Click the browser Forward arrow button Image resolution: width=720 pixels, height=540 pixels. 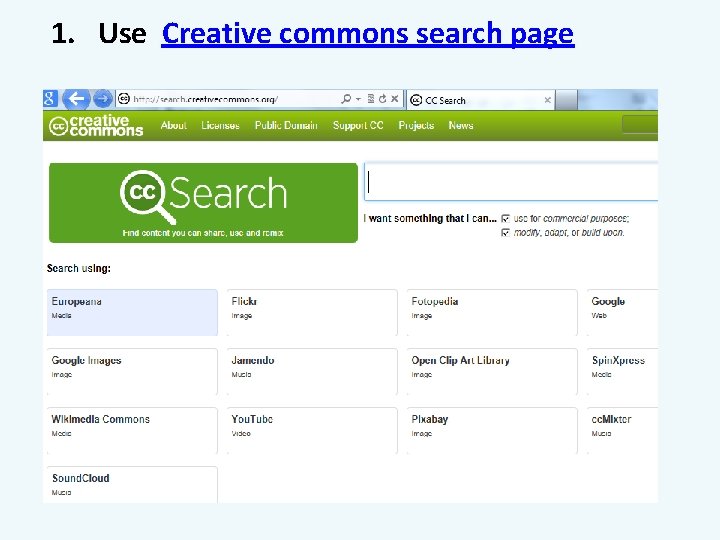(x=103, y=99)
